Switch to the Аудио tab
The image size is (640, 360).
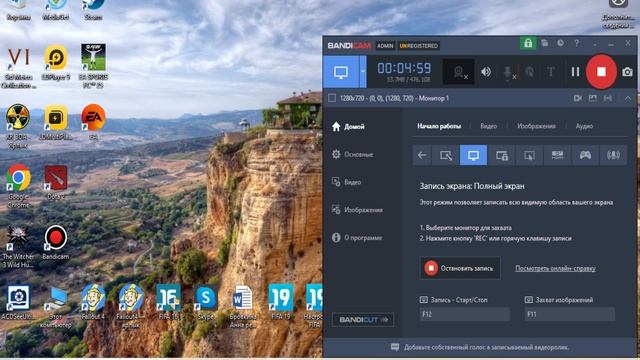pyautogui.click(x=584, y=126)
